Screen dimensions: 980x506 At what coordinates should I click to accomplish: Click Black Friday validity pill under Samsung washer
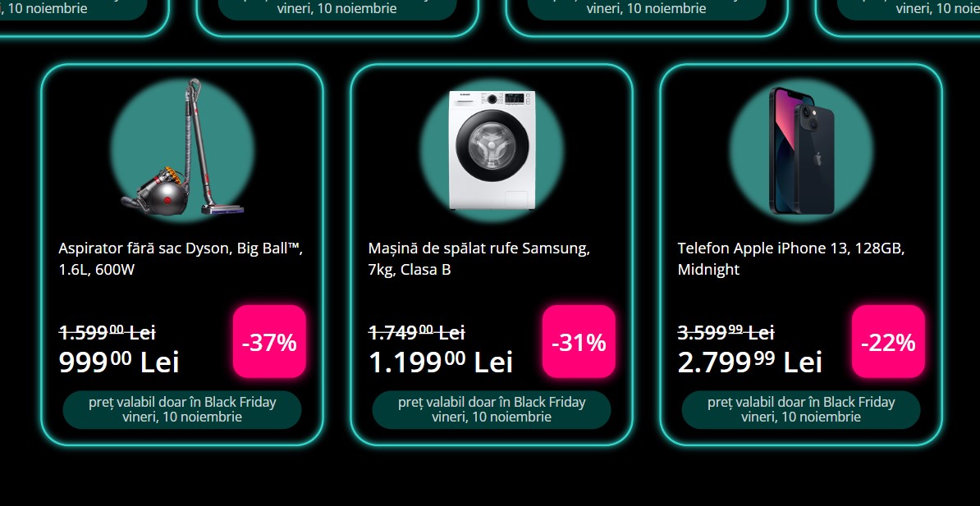[492, 410]
